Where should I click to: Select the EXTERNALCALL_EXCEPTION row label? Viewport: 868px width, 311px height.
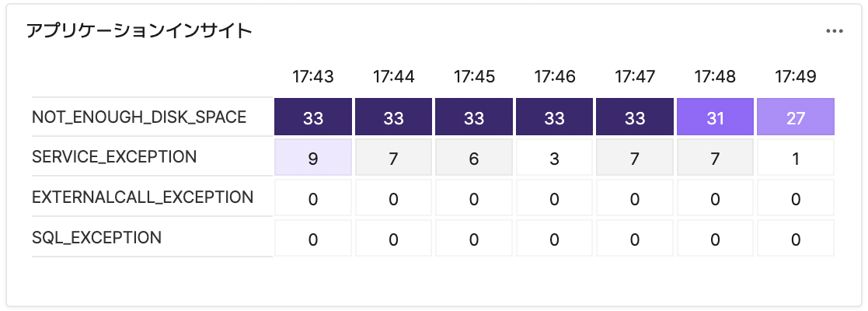pos(143,197)
